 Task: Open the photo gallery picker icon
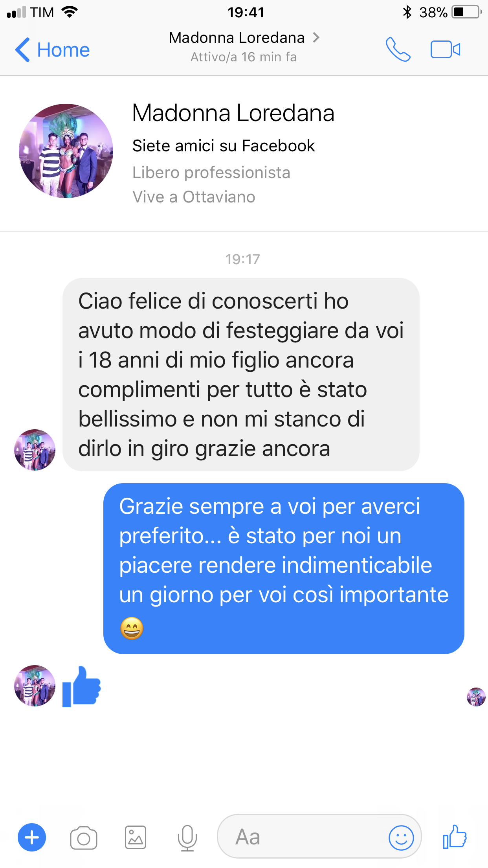pyautogui.click(x=136, y=837)
